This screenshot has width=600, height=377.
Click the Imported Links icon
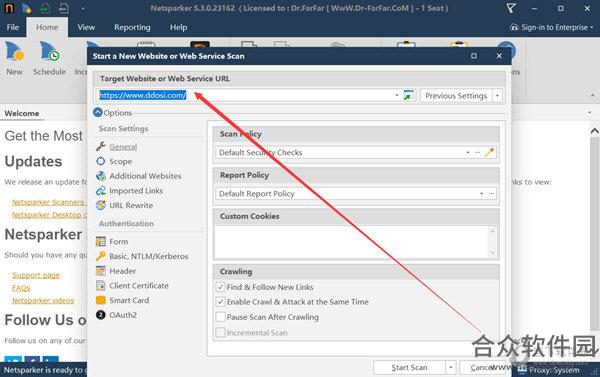point(101,191)
